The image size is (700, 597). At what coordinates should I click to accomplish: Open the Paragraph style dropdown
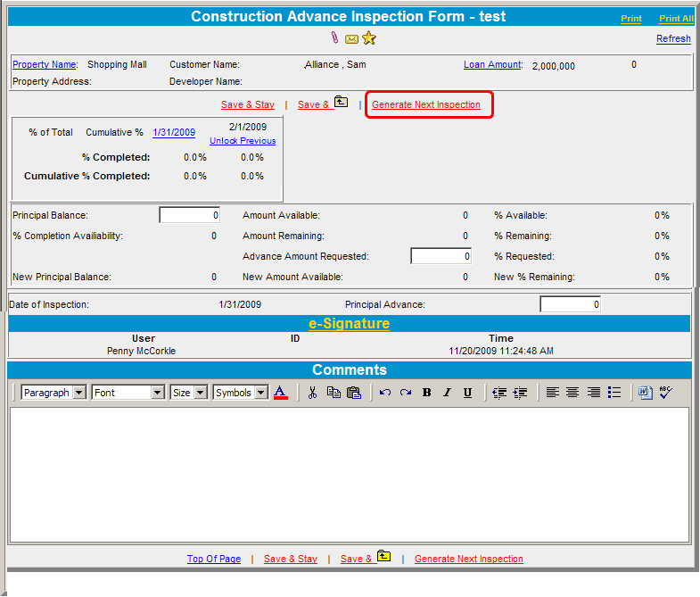point(54,393)
